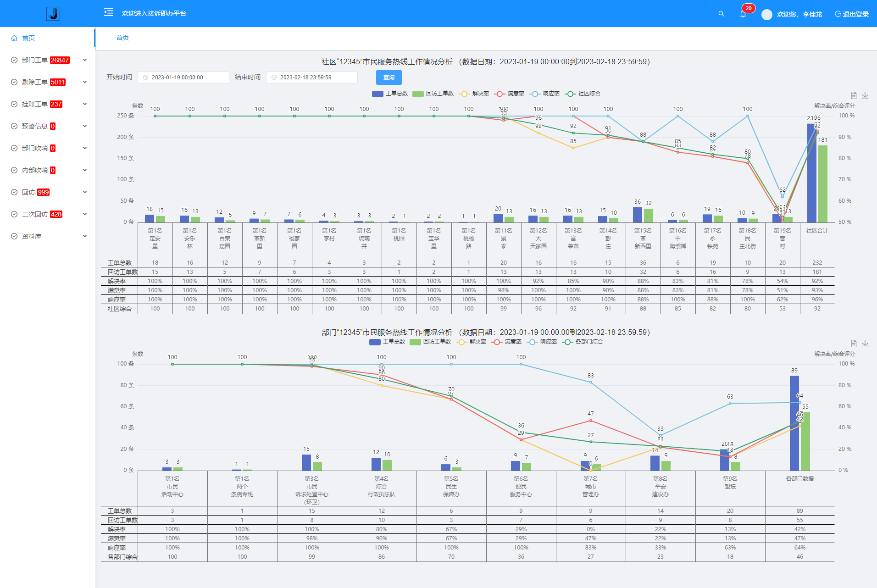Click the 欢迎进入接诉即办平台 title

(154, 13)
